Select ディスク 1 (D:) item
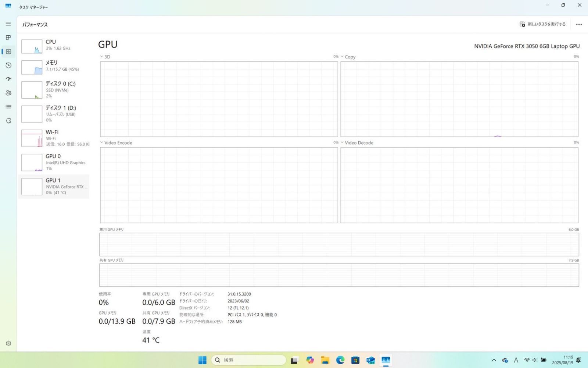588x368 pixels. tap(54, 114)
